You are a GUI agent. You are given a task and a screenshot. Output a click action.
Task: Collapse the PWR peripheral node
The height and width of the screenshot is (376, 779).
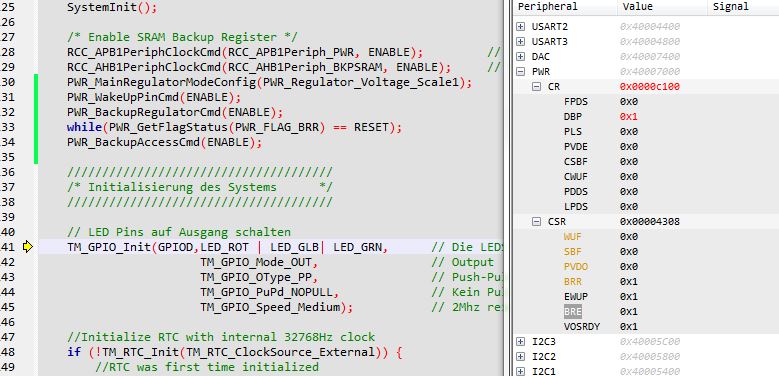pos(520,72)
